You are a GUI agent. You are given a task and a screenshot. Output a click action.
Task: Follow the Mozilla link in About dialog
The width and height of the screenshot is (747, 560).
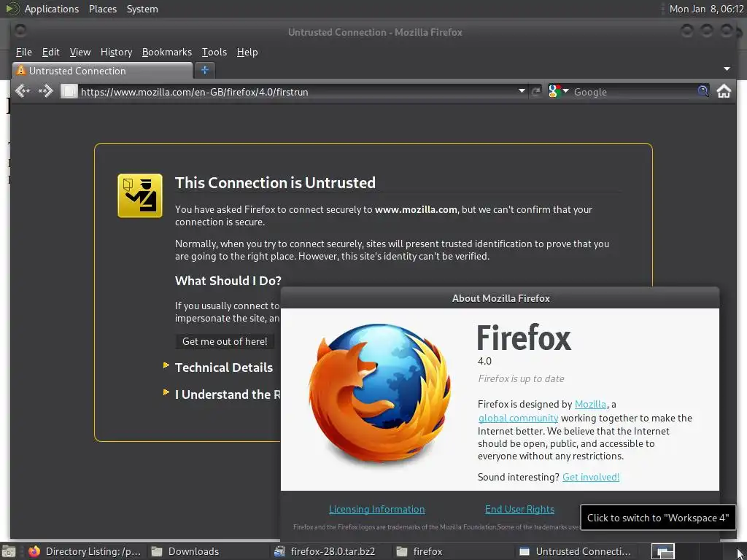coord(590,404)
